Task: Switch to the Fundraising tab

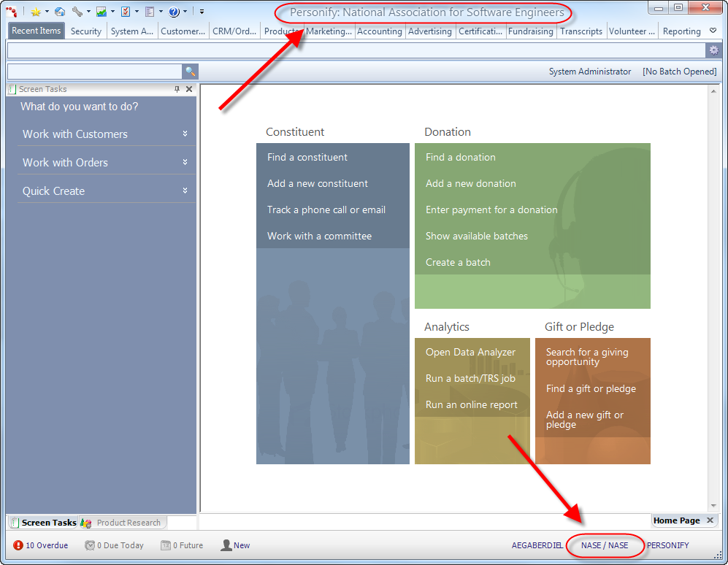Action: tap(531, 31)
